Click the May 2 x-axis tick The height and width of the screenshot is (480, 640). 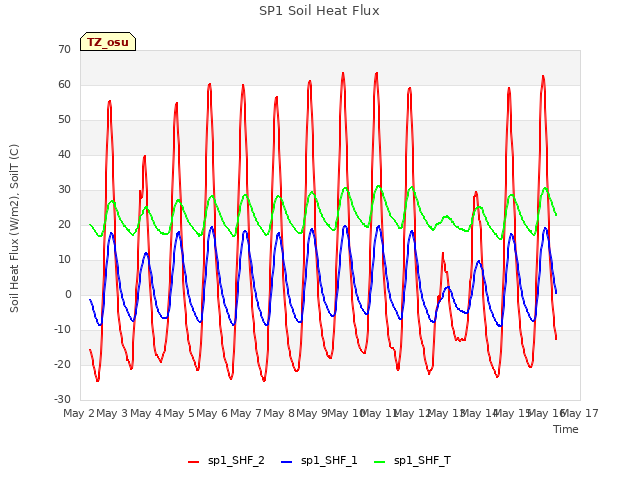[79, 413]
